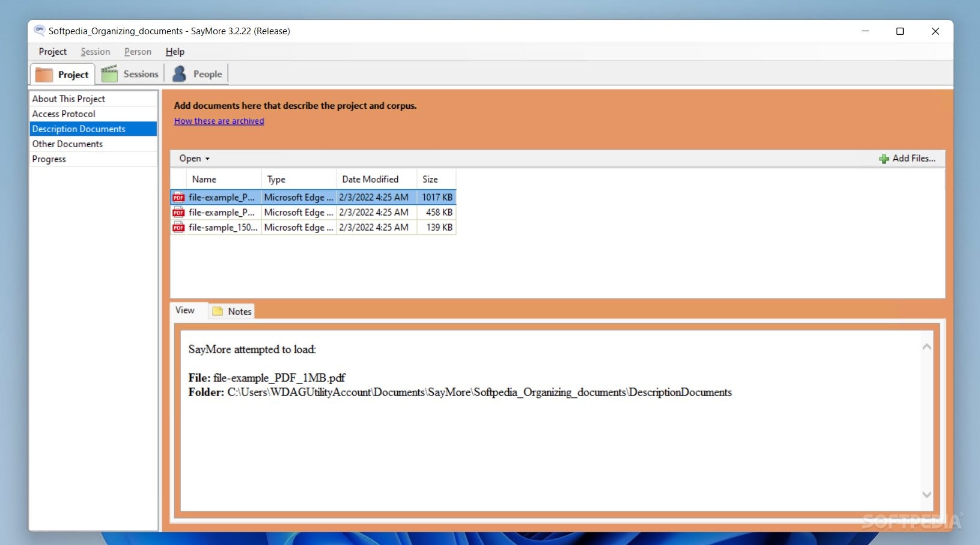The width and height of the screenshot is (980, 545).
Task: Sort by the Type column header
Action: pos(299,179)
